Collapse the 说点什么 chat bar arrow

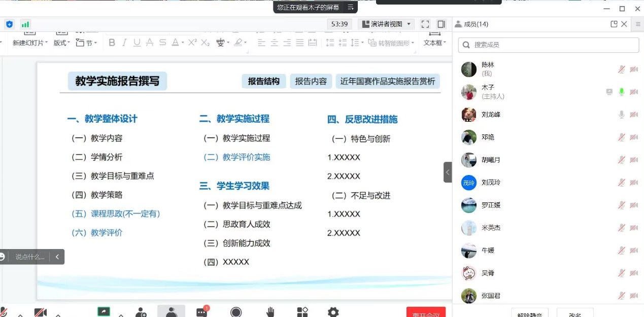point(57,257)
